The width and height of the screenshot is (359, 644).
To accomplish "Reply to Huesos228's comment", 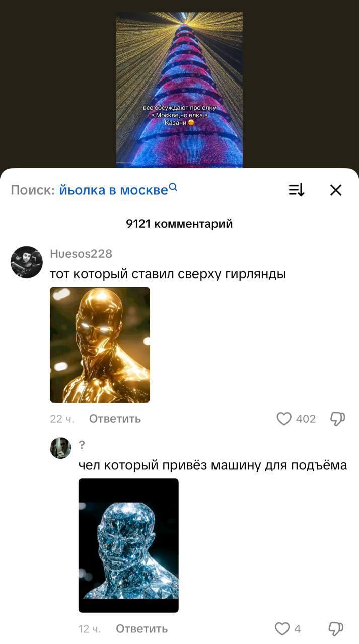I will click(115, 419).
